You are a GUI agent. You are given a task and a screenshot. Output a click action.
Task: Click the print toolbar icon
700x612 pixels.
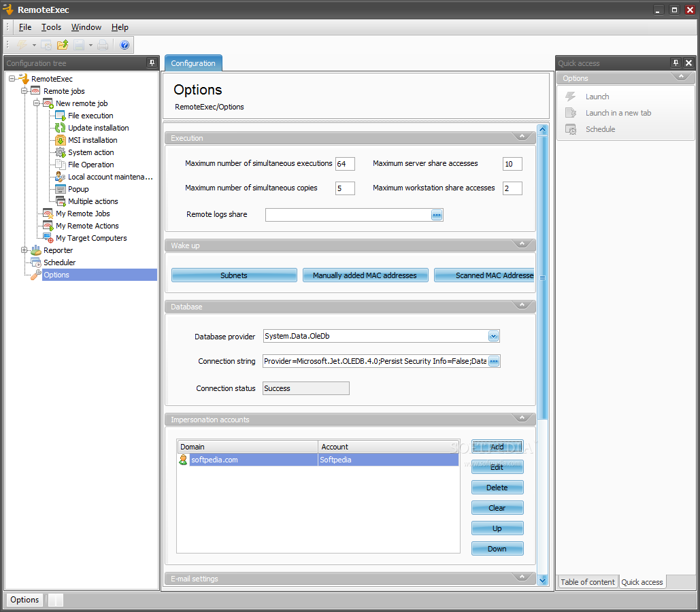(x=103, y=45)
